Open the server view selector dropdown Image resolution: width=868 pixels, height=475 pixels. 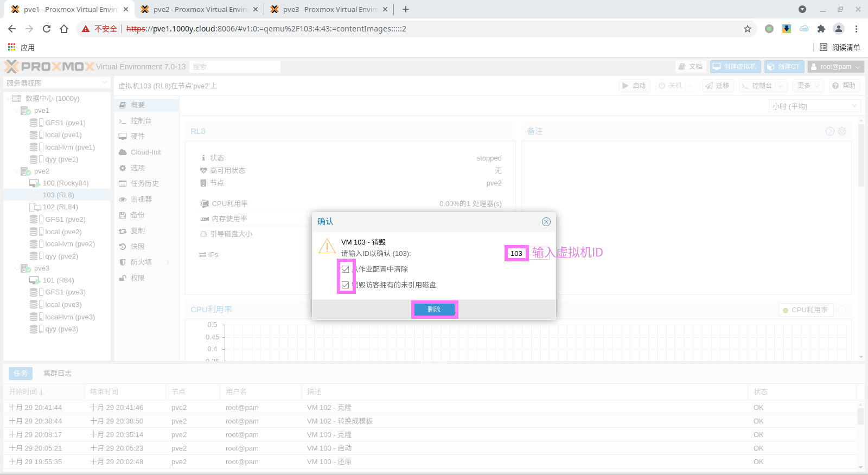point(57,83)
